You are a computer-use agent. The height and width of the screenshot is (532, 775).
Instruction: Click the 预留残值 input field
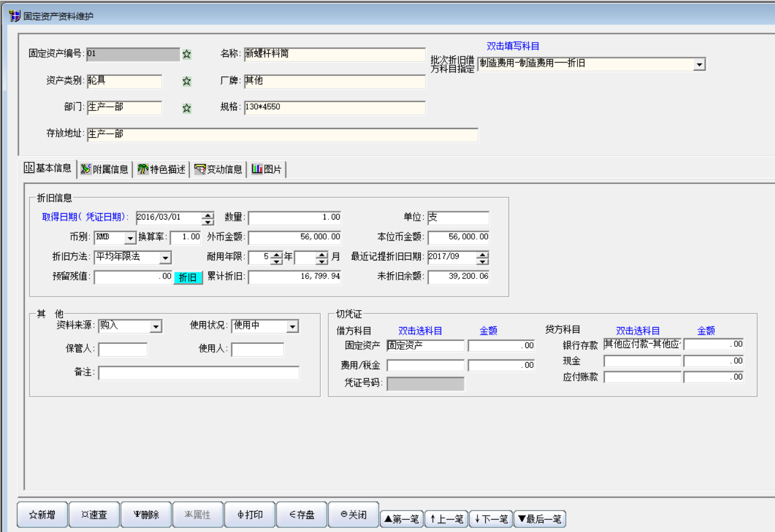coord(133,277)
